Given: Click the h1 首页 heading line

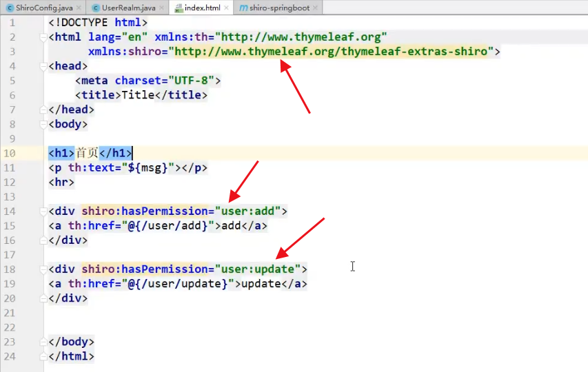Looking at the screenshot, I should click(x=90, y=153).
